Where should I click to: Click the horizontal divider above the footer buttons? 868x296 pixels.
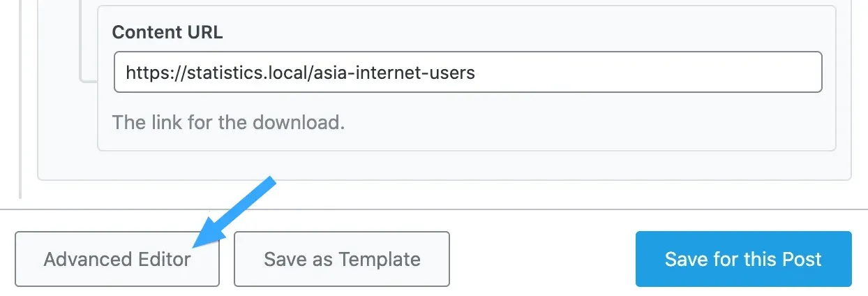pyautogui.click(x=433, y=209)
